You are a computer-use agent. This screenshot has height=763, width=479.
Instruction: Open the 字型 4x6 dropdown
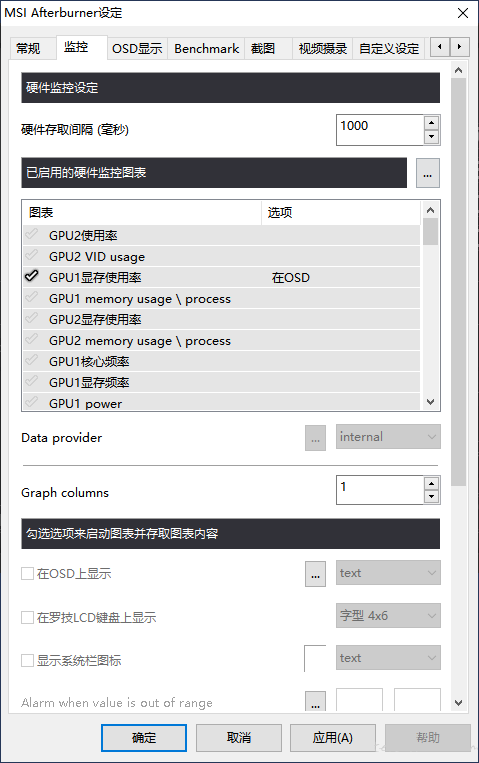tap(388, 616)
